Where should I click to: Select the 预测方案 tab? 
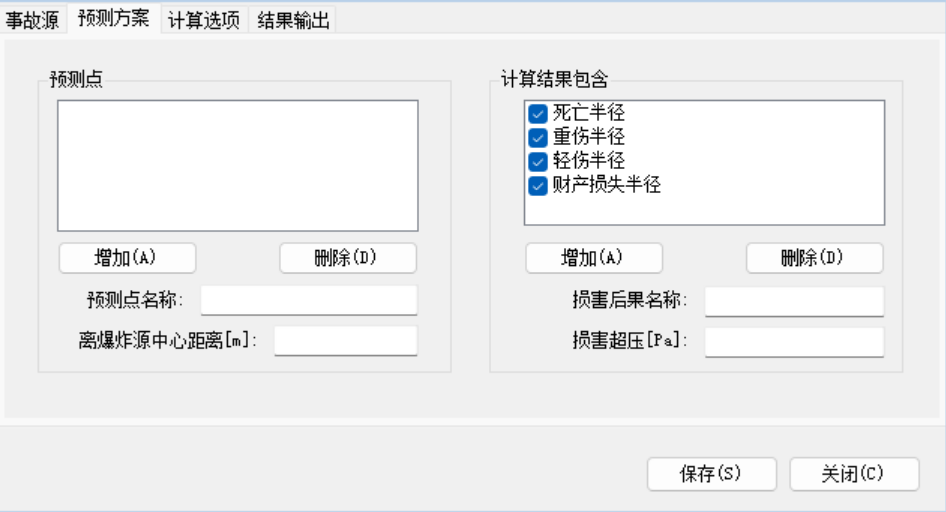tap(113, 20)
